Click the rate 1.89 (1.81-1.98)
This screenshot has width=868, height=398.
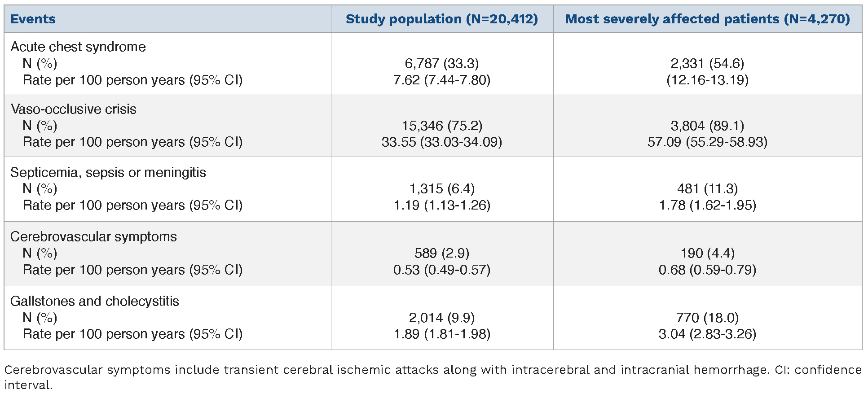point(441,334)
